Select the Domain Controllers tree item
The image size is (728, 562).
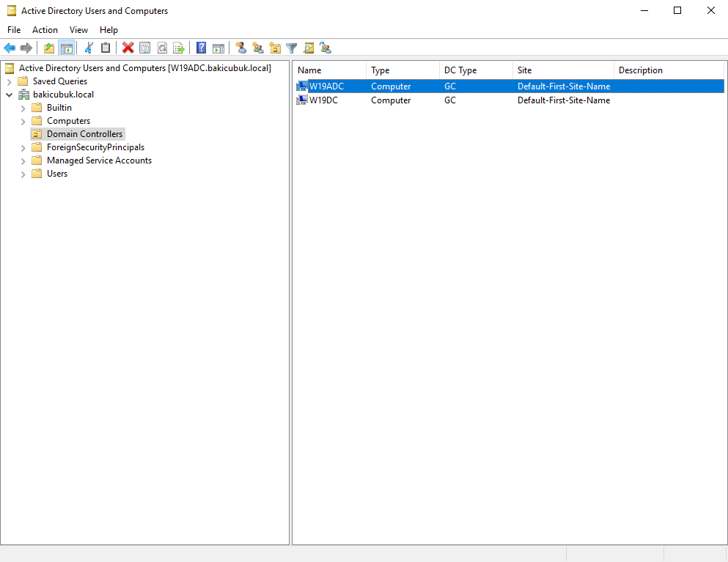click(x=84, y=134)
